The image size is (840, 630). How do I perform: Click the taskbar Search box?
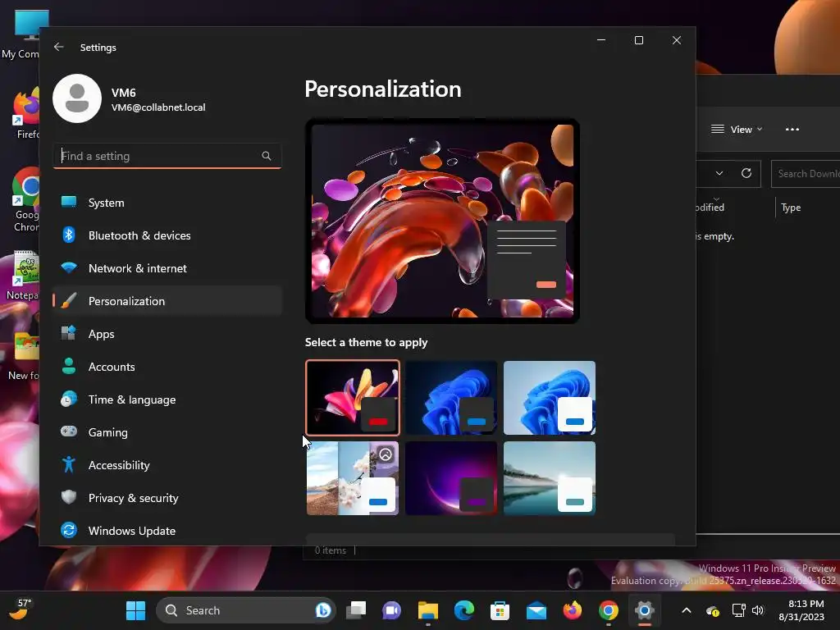pyautogui.click(x=246, y=610)
